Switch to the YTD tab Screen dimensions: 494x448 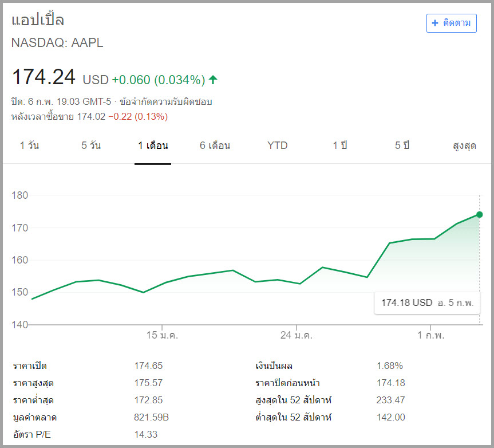277,146
